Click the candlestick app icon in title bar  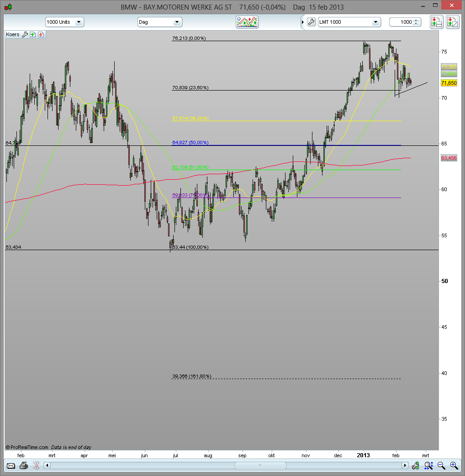[8, 7]
